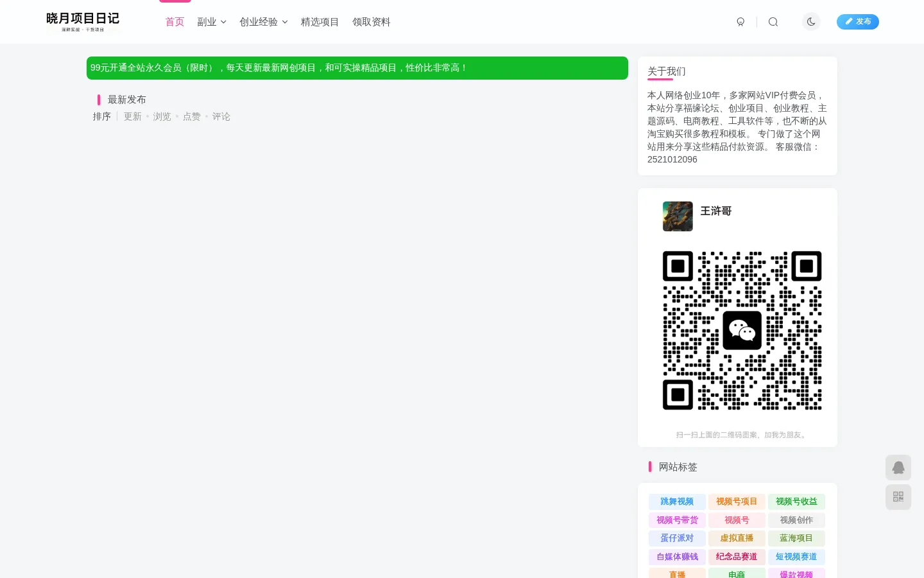
Task: Select the 视频号带货 tag
Action: point(677,520)
